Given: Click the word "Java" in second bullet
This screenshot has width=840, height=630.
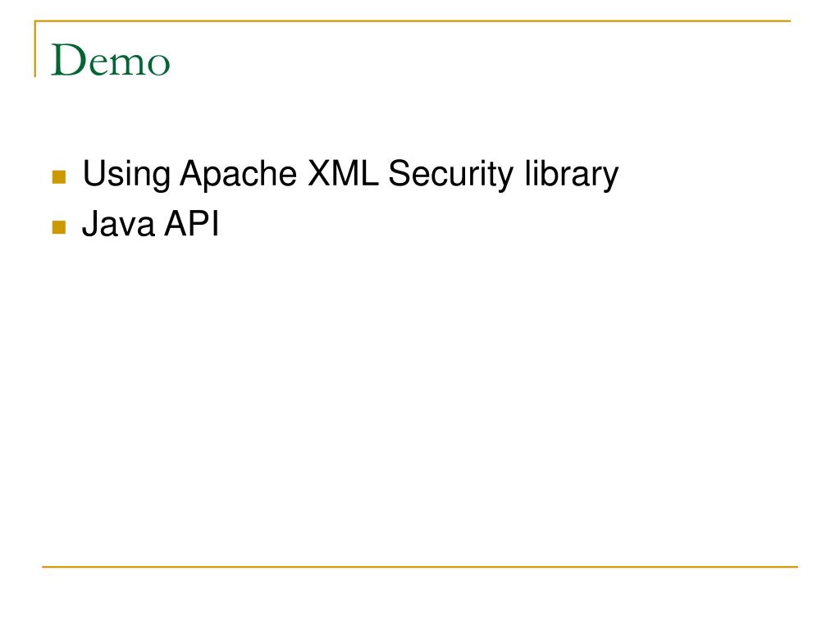Looking at the screenshot, I should [118, 223].
